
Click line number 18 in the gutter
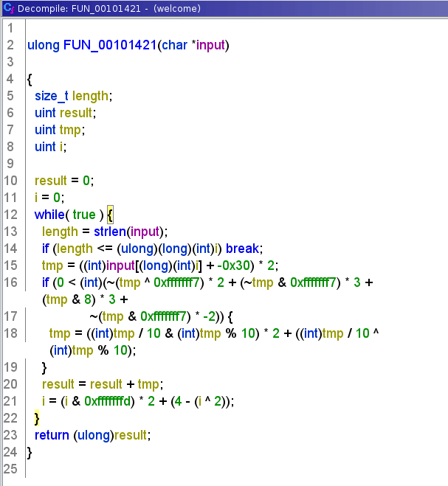10,333
